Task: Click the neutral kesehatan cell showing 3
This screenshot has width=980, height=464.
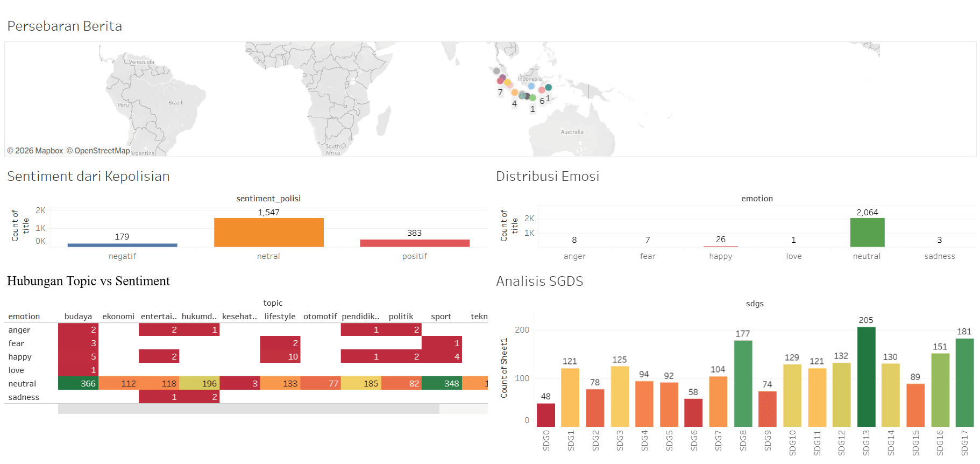Action: 239,383
